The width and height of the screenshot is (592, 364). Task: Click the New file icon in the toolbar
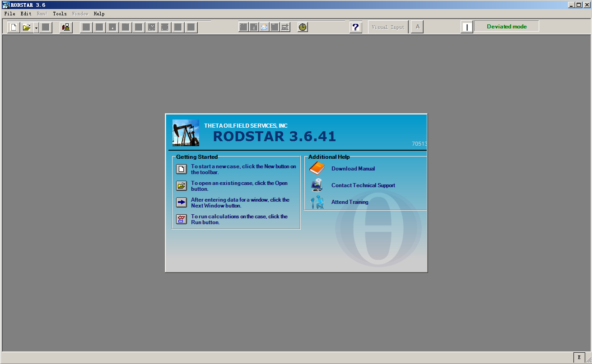tap(14, 28)
